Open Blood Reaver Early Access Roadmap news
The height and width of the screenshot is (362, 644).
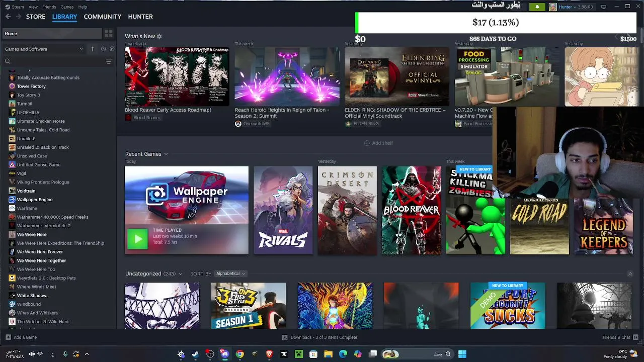pos(177,76)
